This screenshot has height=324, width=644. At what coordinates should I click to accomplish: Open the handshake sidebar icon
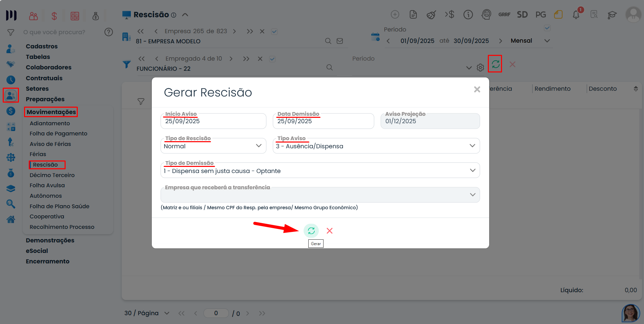(x=11, y=64)
